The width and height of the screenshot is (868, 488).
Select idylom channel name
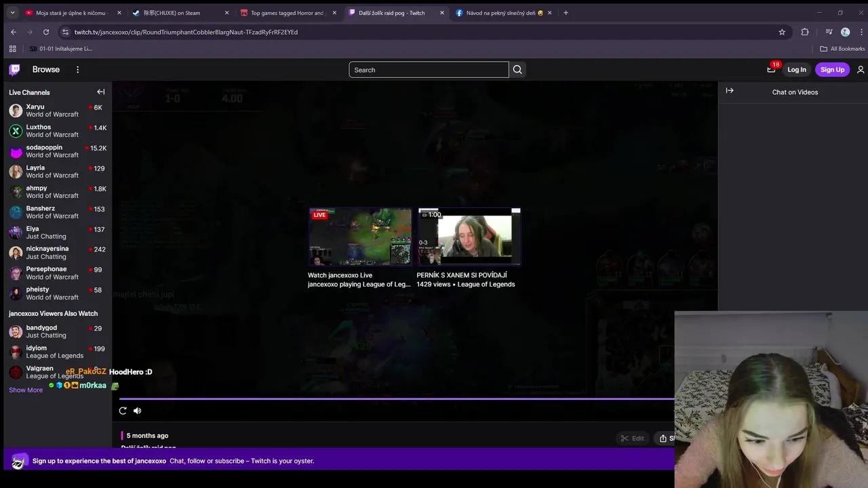[x=37, y=348]
